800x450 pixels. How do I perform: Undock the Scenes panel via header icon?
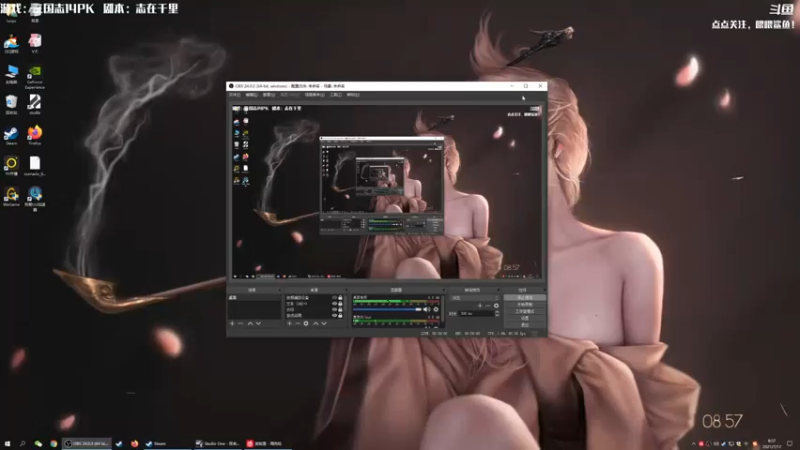tap(280, 290)
